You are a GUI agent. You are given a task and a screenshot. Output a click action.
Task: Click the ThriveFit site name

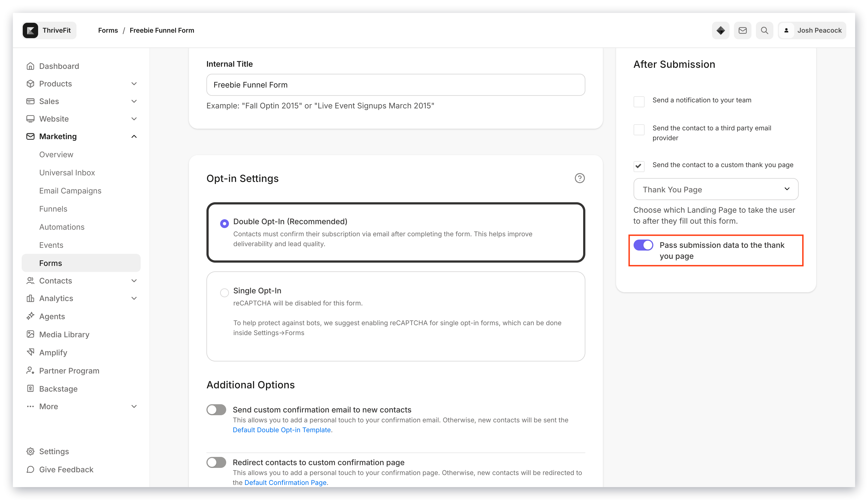(56, 30)
